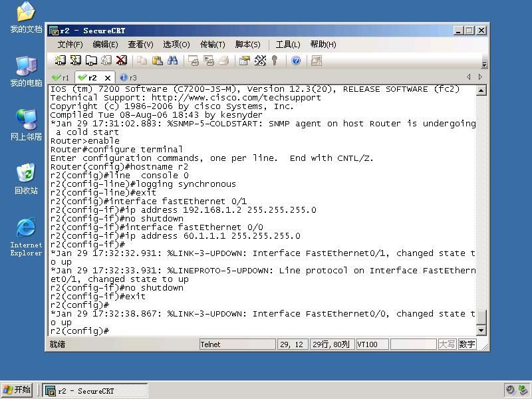
Task: Click 'r2 - SecureCRT' taskbar button
Action: coord(95,391)
